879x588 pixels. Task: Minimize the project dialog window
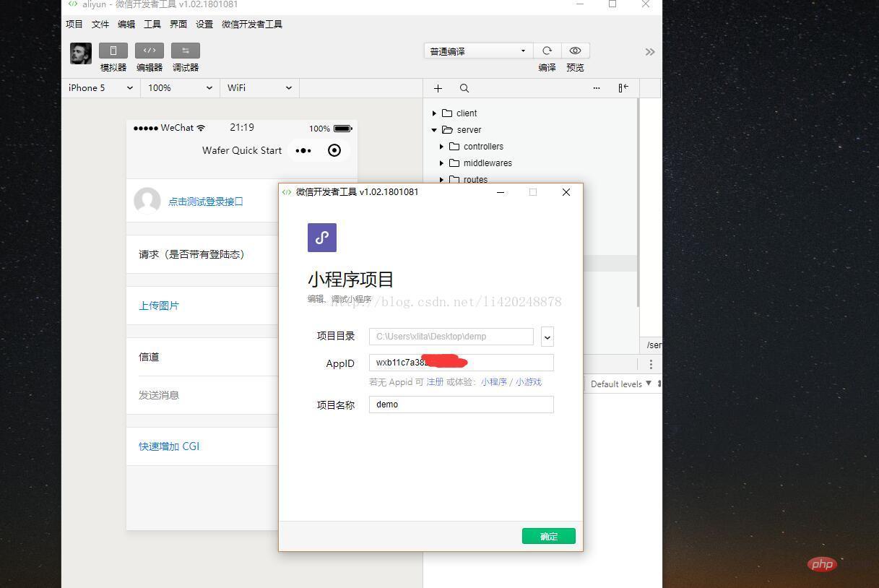(501, 192)
